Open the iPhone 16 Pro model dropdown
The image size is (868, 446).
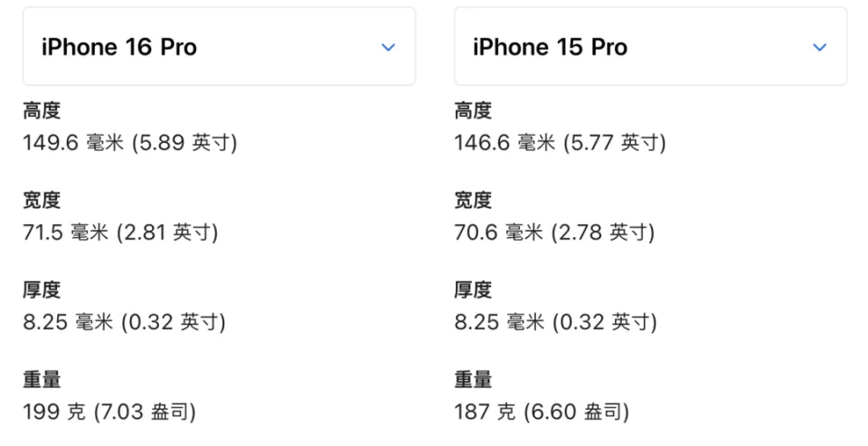tap(218, 47)
